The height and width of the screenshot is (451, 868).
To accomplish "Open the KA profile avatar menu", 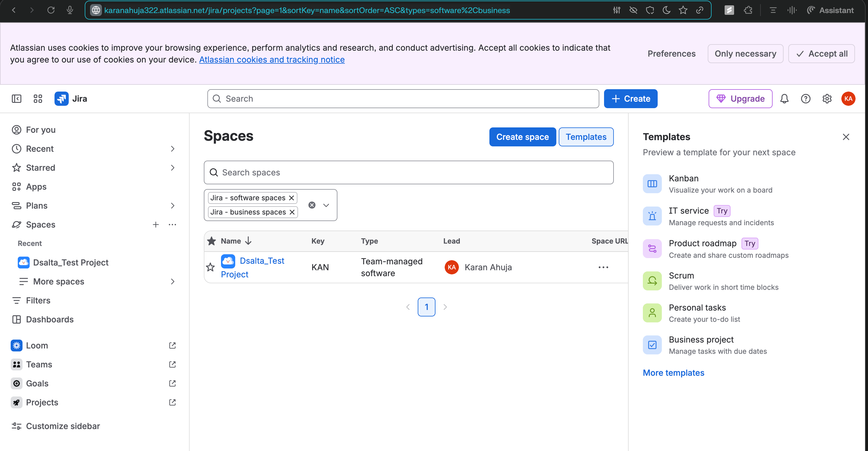I will click(x=848, y=99).
